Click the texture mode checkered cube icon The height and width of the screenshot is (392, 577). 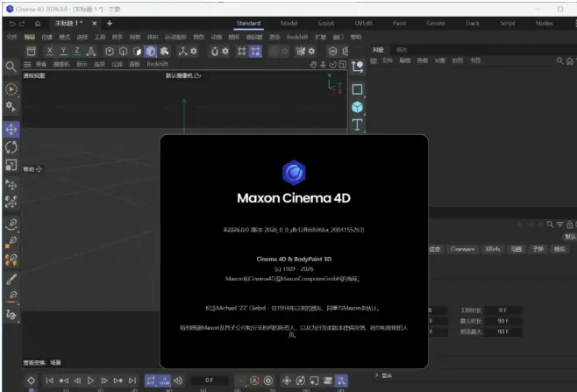pyautogui.click(x=165, y=51)
